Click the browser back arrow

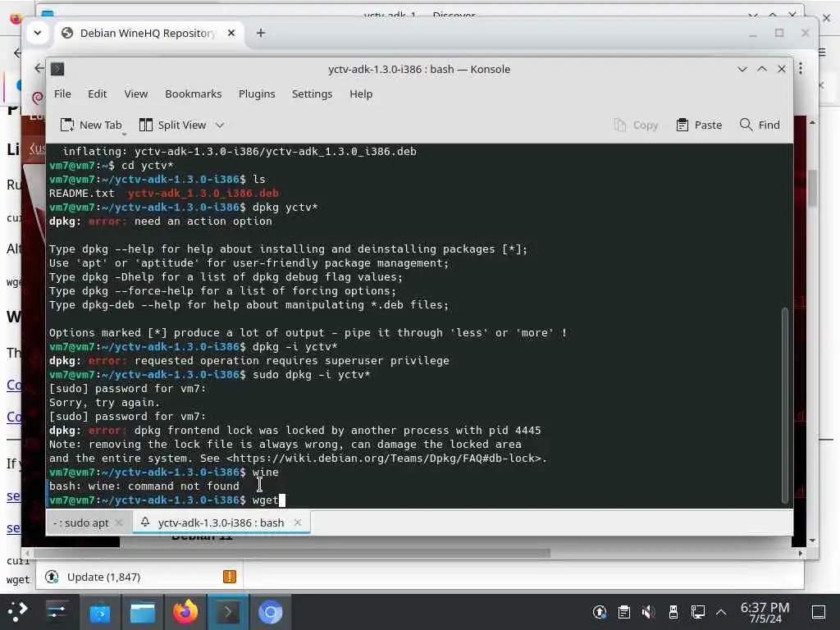pyautogui.click(x=39, y=68)
